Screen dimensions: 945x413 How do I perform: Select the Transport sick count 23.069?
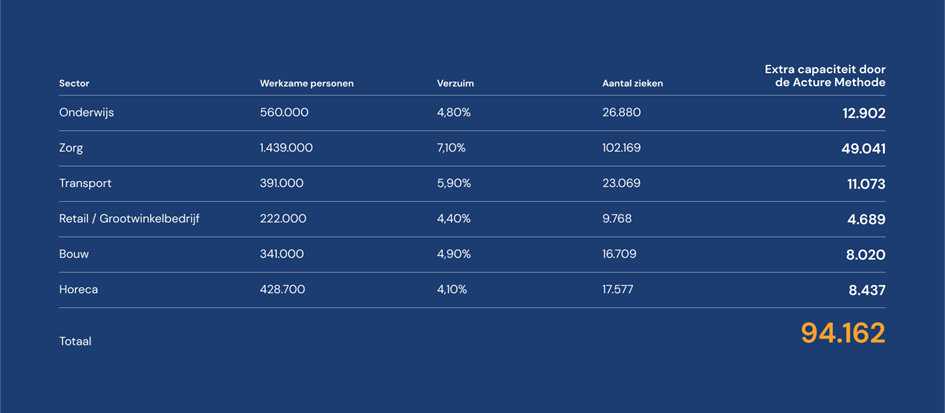tap(621, 183)
